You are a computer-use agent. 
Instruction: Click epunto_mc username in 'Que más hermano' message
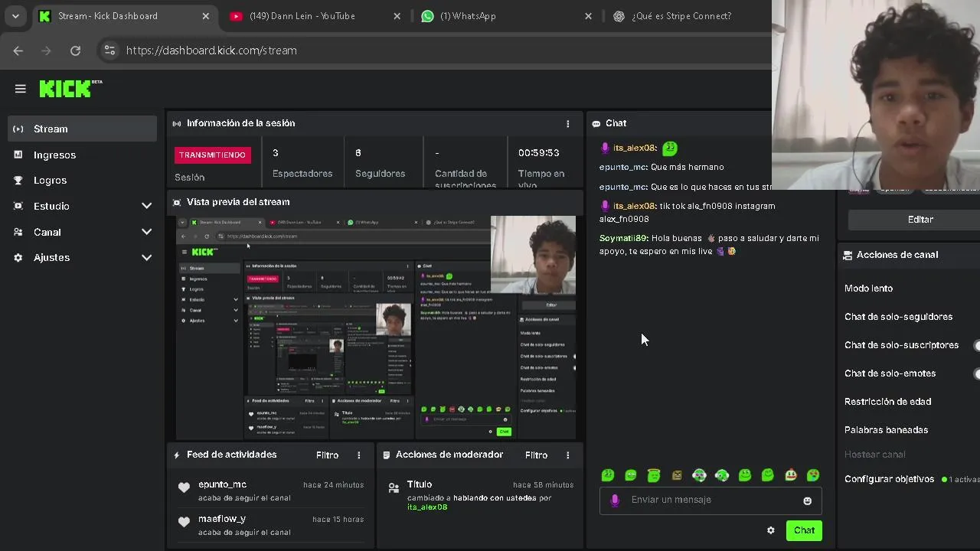pos(623,167)
